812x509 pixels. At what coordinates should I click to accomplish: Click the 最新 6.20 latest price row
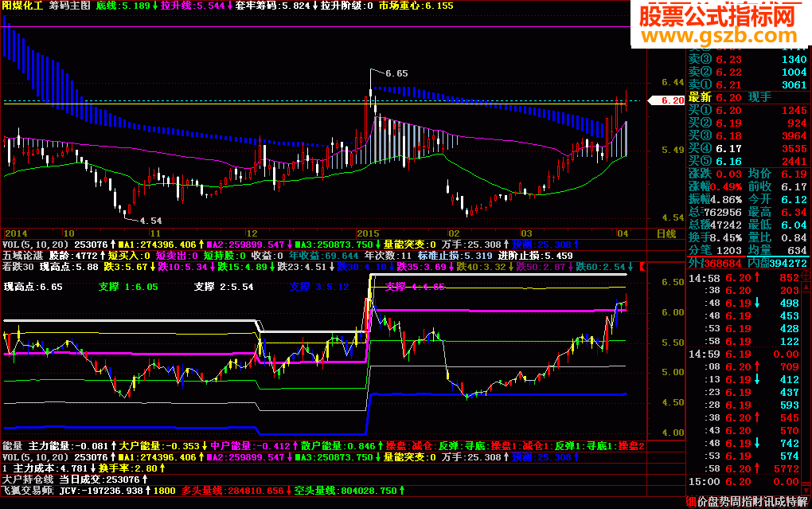click(748, 97)
